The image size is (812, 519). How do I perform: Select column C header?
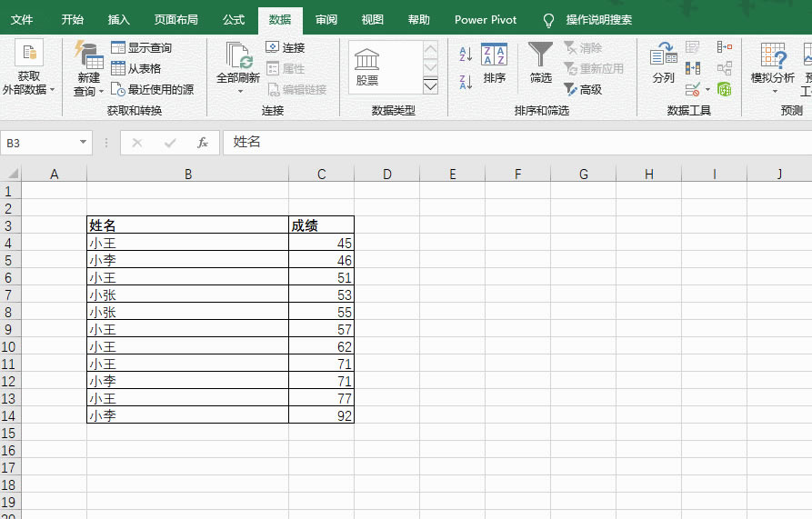tap(321, 175)
